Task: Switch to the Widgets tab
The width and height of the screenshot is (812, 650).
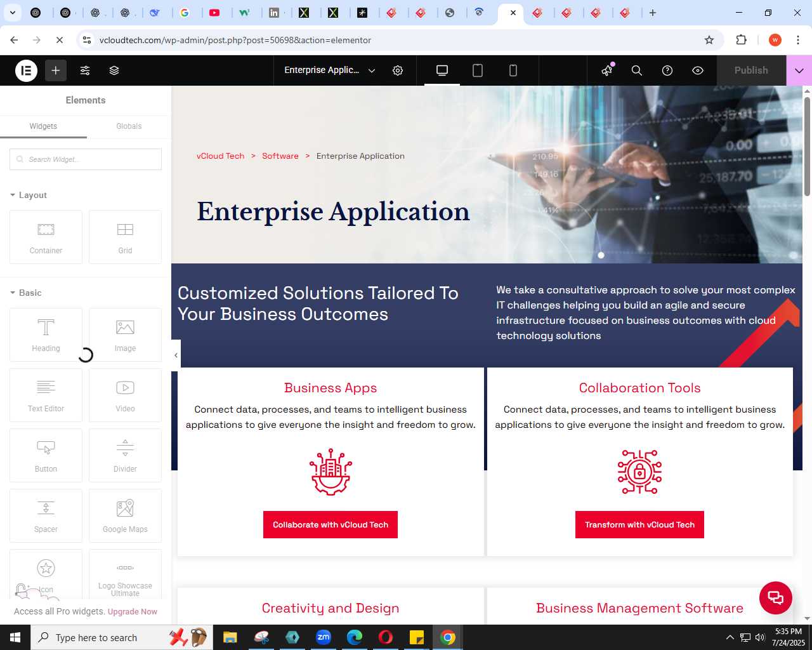Action: coord(43,126)
